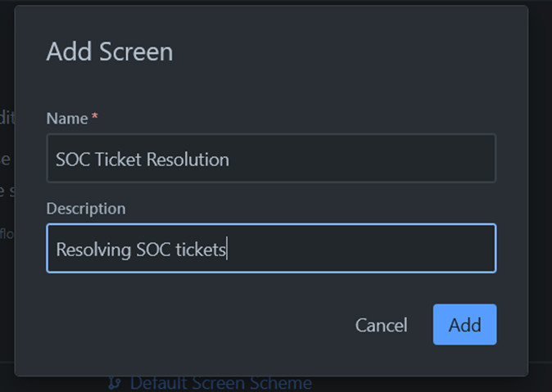Viewport: 552px width, 392px height.
Task: Click the word "Ticket" in the Name field
Action: 119,160
